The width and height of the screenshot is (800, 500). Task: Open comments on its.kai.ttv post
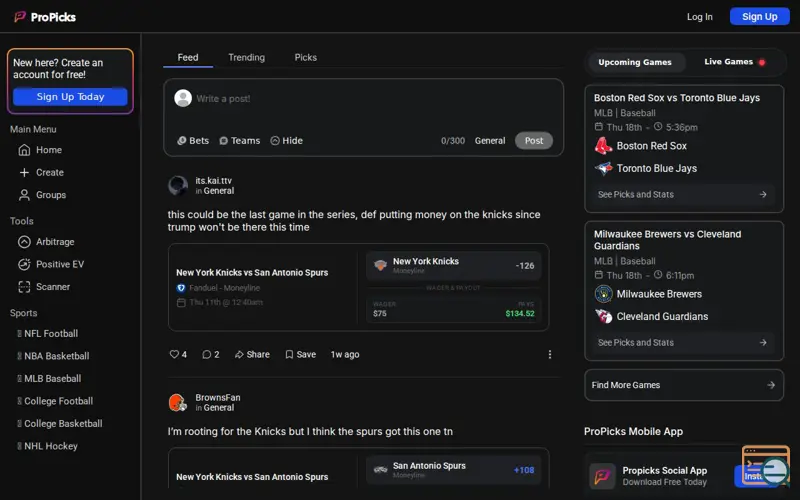coord(211,354)
